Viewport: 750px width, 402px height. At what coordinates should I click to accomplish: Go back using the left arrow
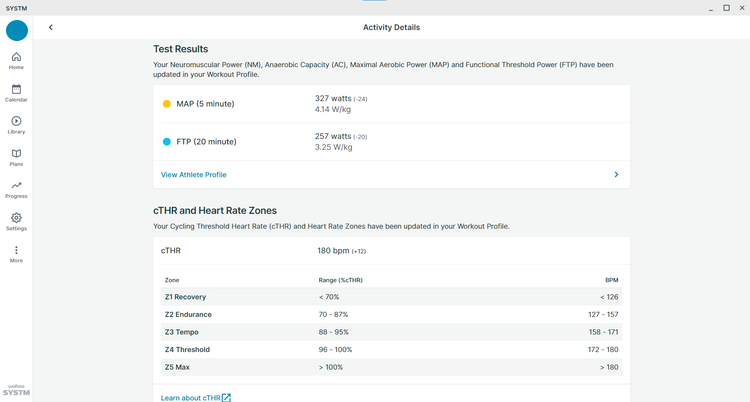click(x=51, y=27)
